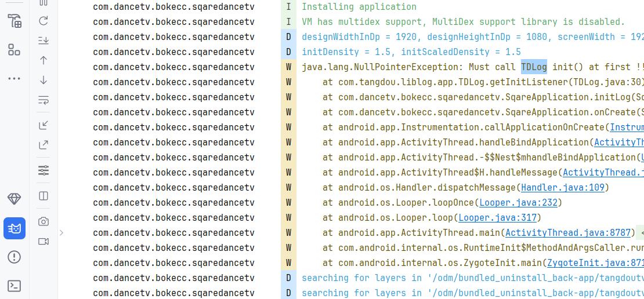Record the device screen

[44, 241]
